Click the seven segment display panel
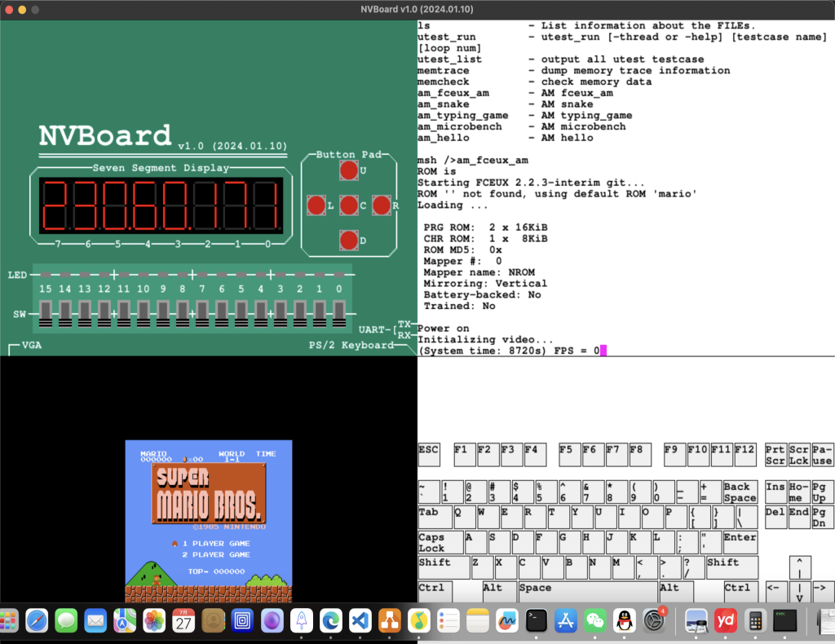Viewport: 835px width, 644px height. [161, 205]
